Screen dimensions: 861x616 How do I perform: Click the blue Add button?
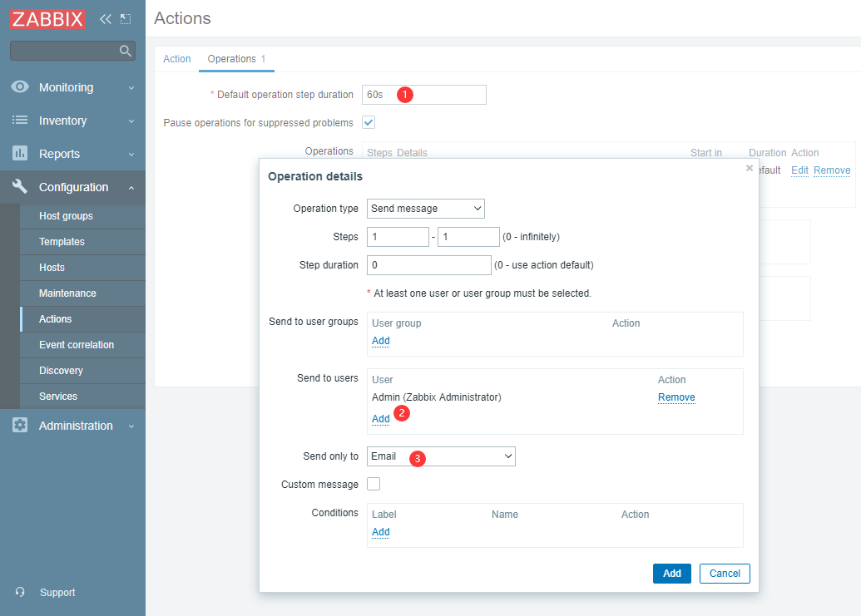(671, 574)
